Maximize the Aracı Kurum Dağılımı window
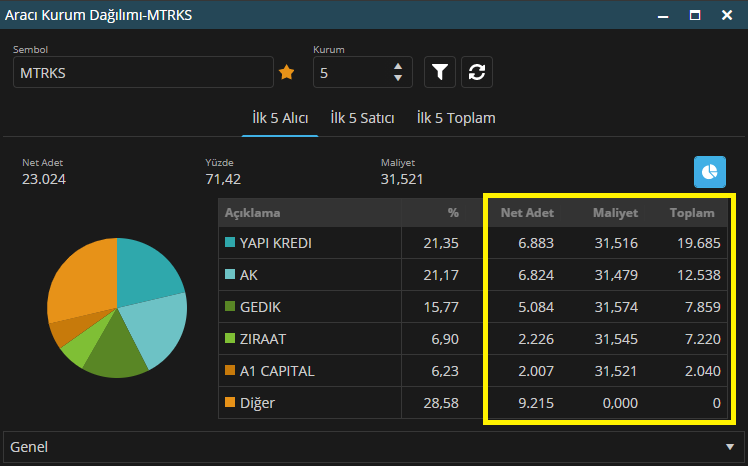 tap(695, 15)
